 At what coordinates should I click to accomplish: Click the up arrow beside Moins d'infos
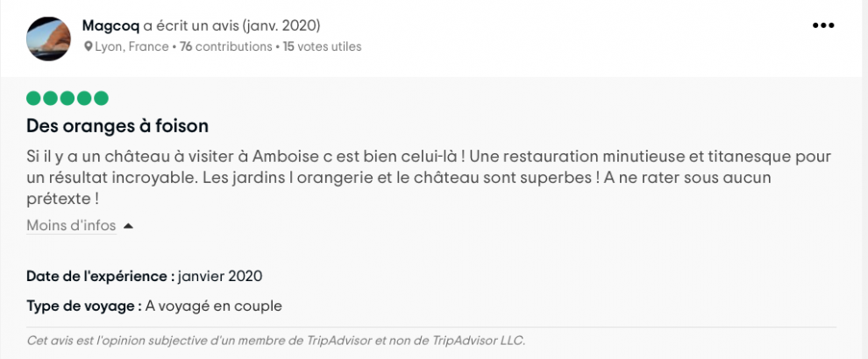pos(128,226)
